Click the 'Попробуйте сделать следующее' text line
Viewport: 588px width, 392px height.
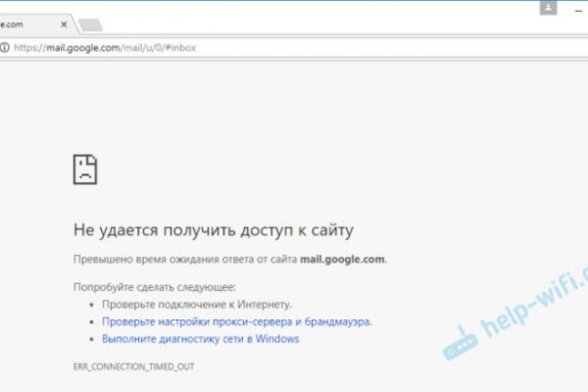click(x=155, y=287)
